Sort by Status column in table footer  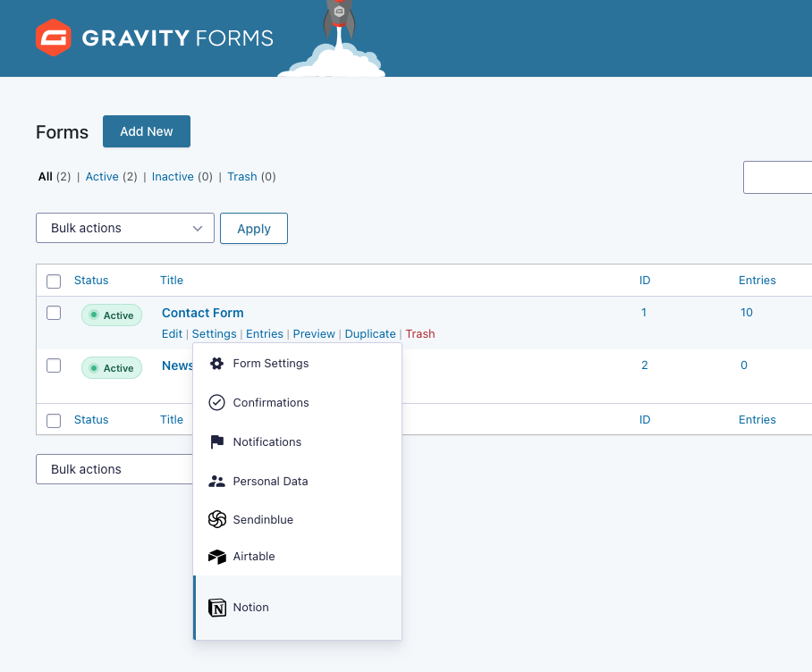coord(91,419)
